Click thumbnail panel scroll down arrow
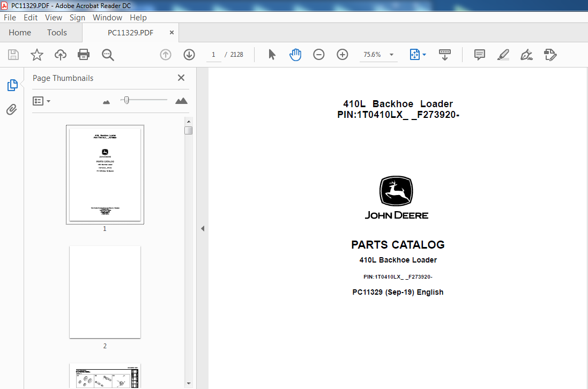This screenshot has width=588, height=389. click(189, 384)
